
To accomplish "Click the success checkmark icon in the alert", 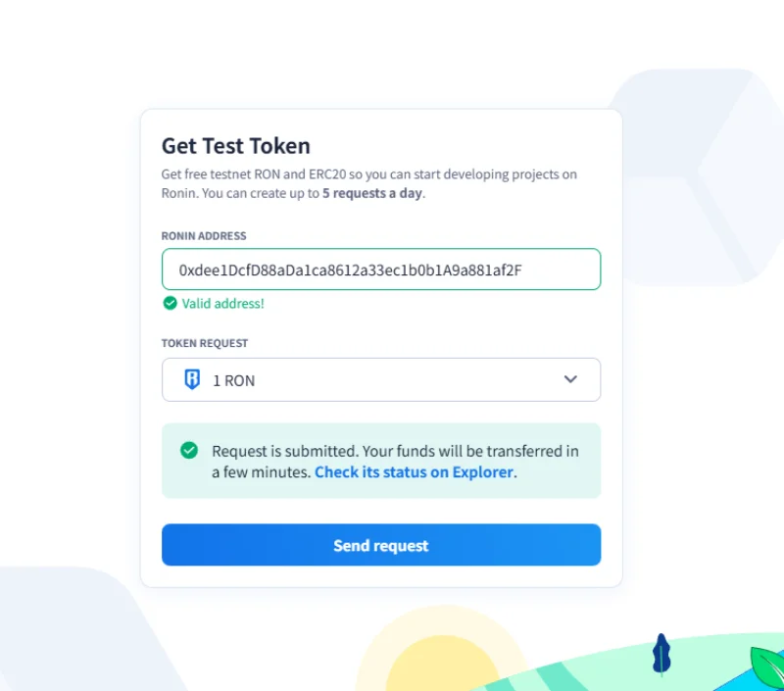I will [189, 451].
